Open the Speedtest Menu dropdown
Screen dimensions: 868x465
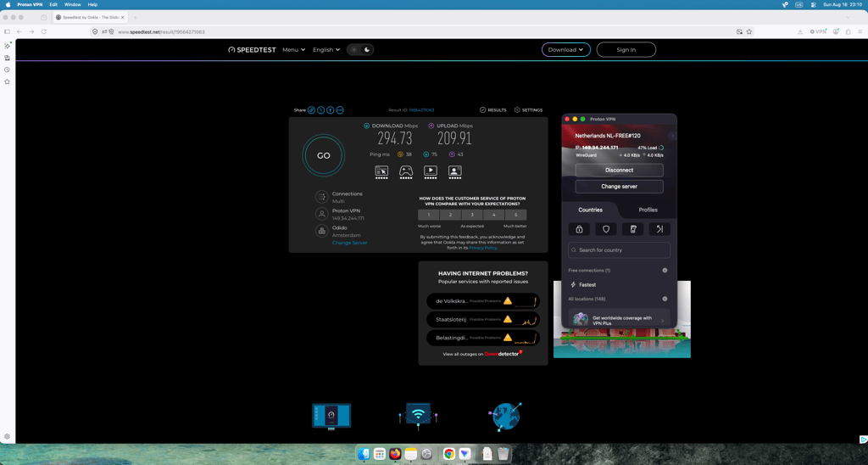pyautogui.click(x=293, y=50)
